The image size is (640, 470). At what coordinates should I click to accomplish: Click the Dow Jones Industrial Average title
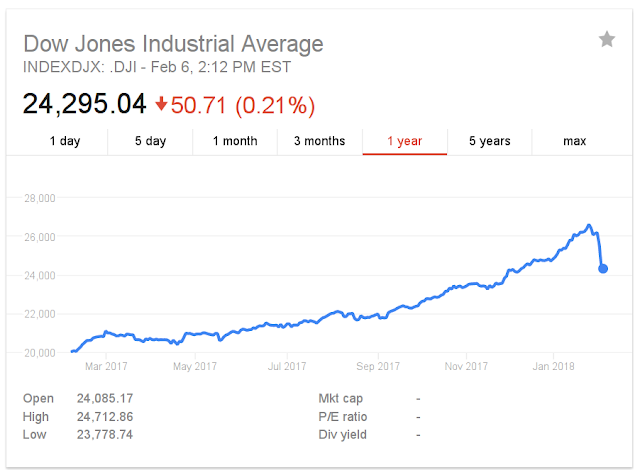(173, 44)
